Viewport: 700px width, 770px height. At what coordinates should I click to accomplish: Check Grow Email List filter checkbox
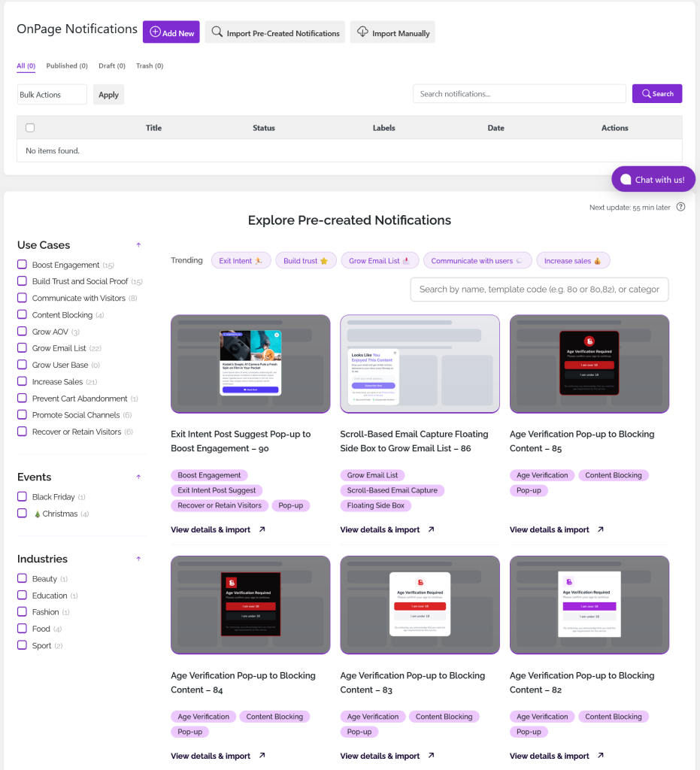[x=22, y=347]
